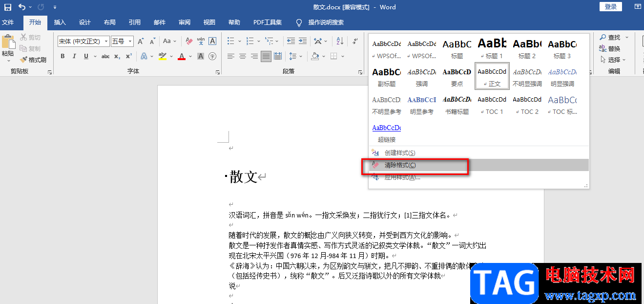Insert enclosed character (字 in circle)
This screenshot has height=304, width=644.
point(212,56)
